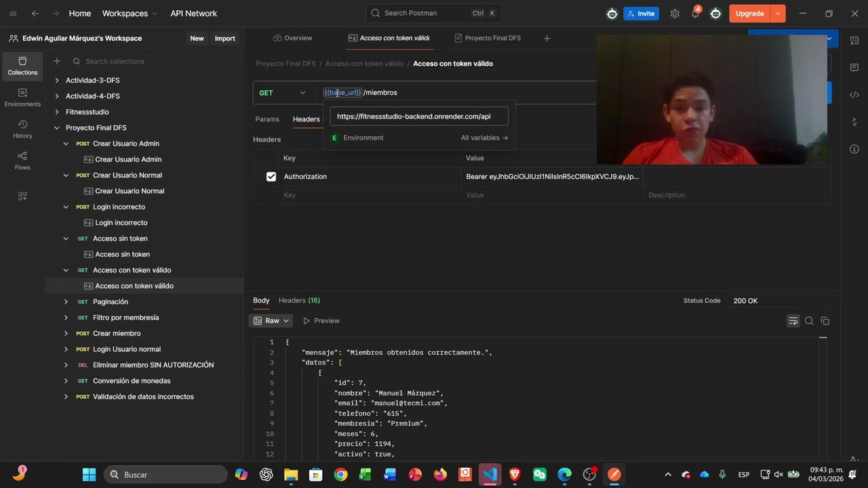The width and height of the screenshot is (868, 488).
Task: Open the comments panel icon in right sidebar
Action: [x=854, y=68]
